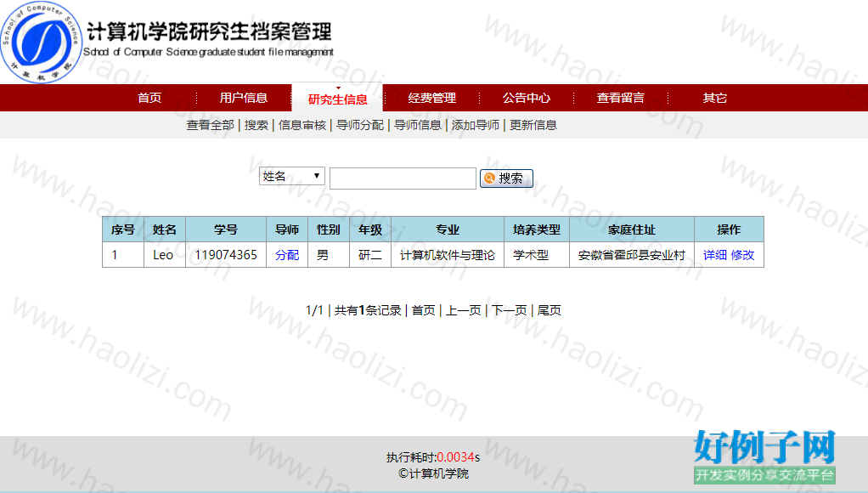Click the name cell Leo

(x=163, y=255)
